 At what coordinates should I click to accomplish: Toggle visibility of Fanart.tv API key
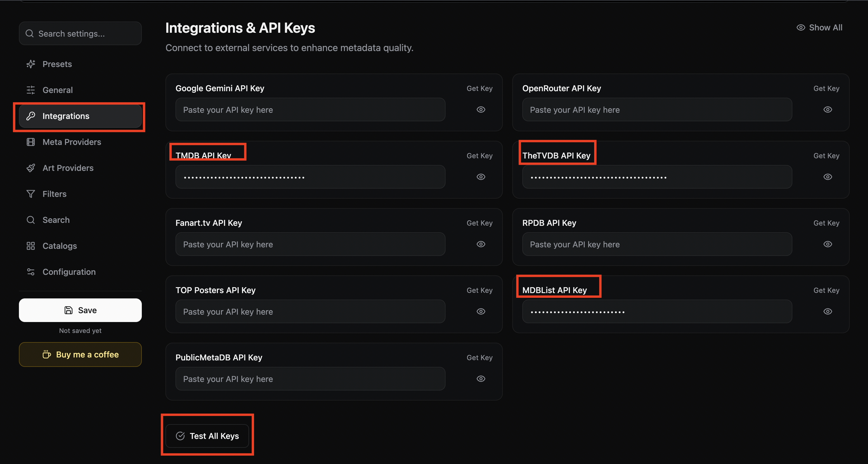tap(481, 244)
